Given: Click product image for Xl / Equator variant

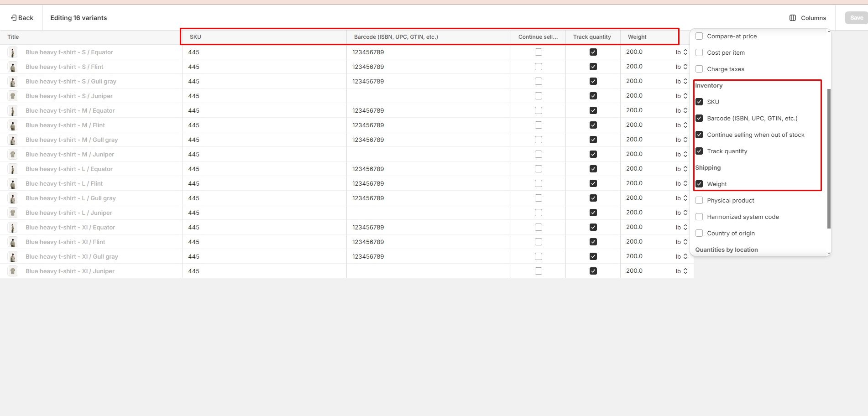Looking at the screenshot, I should (x=13, y=228).
